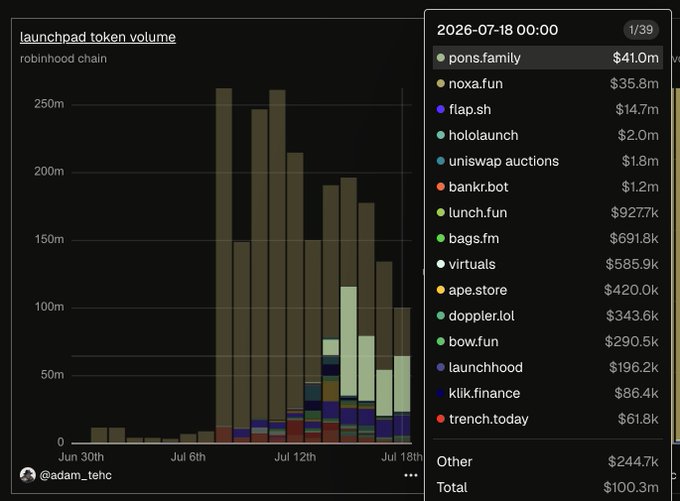Click the Jul 18th x-axis label
The height and width of the screenshot is (501, 680).
(402, 457)
